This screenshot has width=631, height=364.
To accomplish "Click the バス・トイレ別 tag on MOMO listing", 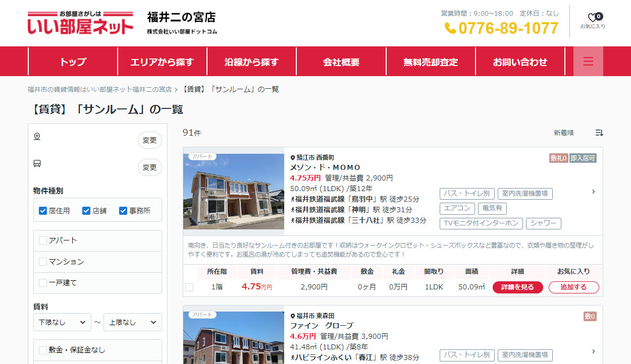I will tap(467, 194).
